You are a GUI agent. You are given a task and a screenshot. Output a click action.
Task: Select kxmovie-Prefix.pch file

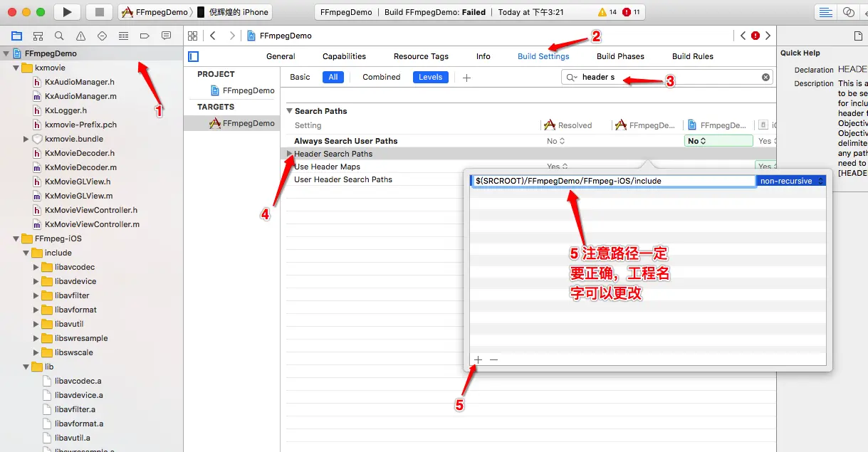pyautogui.click(x=80, y=125)
